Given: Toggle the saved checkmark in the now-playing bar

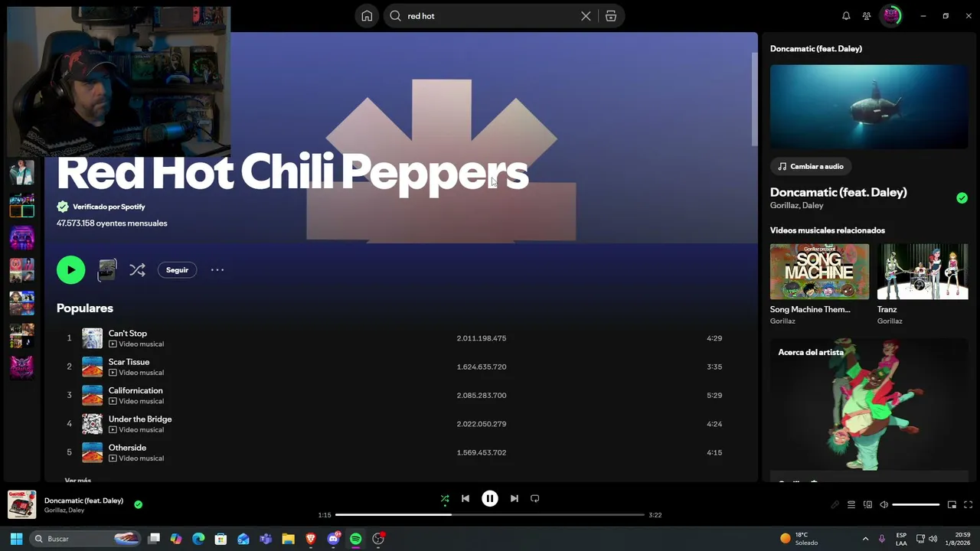Looking at the screenshot, I should click(138, 504).
